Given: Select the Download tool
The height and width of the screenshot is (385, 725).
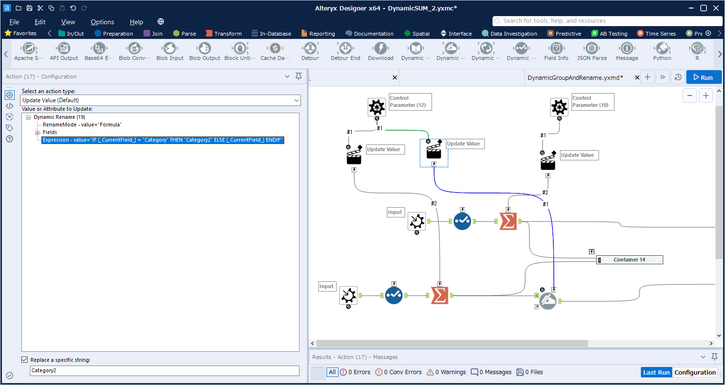Looking at the screenshot, I should coord(381,51).
